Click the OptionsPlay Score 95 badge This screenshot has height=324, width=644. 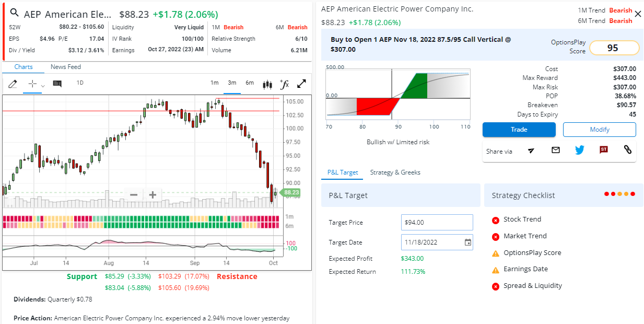click(614, 48)
